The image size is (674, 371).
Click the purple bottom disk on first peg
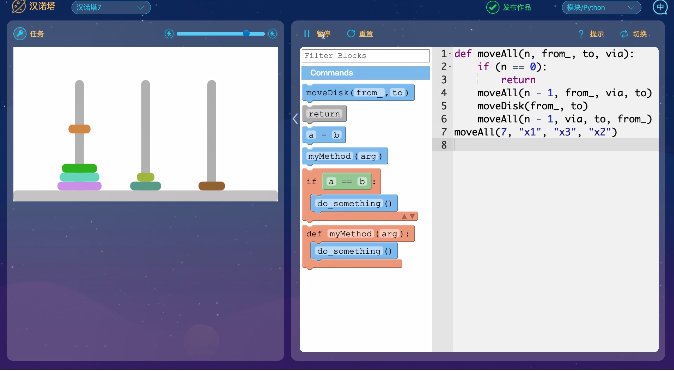point(80,186)
